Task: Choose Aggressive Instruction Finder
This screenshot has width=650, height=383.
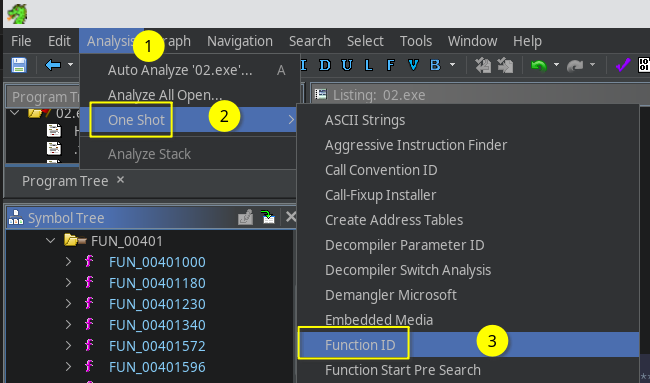Action: (x=468, y=145)
